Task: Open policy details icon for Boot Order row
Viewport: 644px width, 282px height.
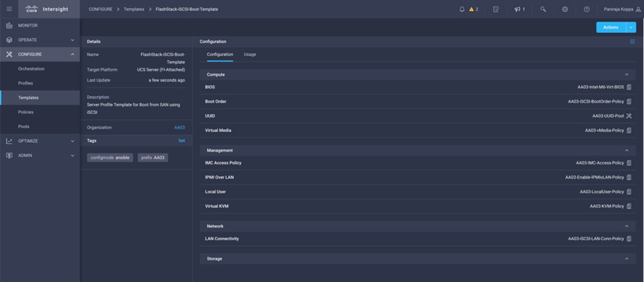Action: (x=629, y=101)
